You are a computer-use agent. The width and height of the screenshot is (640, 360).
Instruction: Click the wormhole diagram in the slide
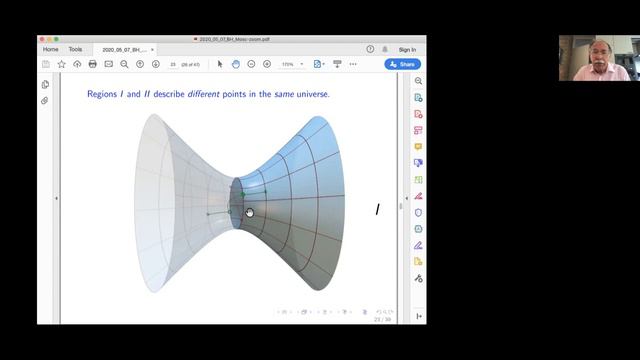coord(239,204)
